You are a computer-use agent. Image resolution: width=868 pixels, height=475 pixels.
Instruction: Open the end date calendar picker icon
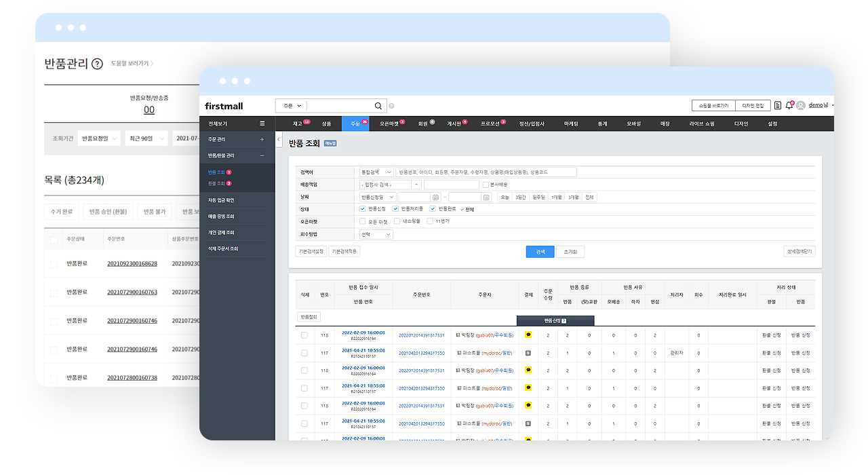click(x=486, y=197)
